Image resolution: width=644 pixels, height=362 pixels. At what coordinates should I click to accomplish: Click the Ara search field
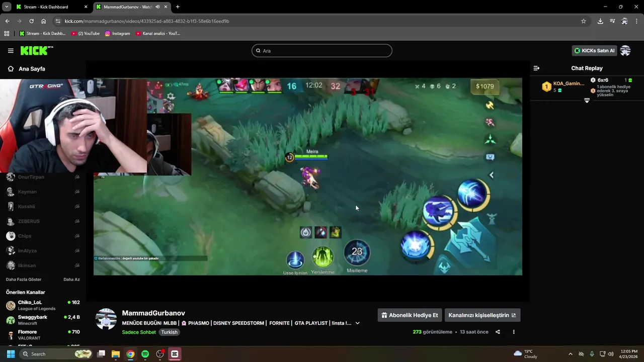pos(322,51)
